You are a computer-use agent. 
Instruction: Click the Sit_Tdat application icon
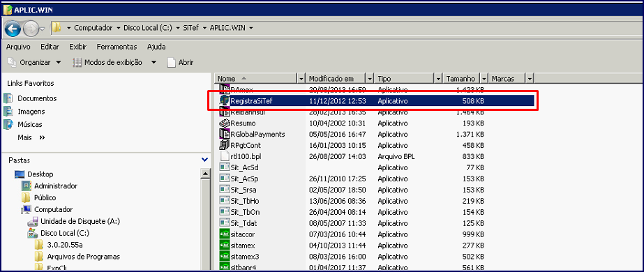point(224,222)
